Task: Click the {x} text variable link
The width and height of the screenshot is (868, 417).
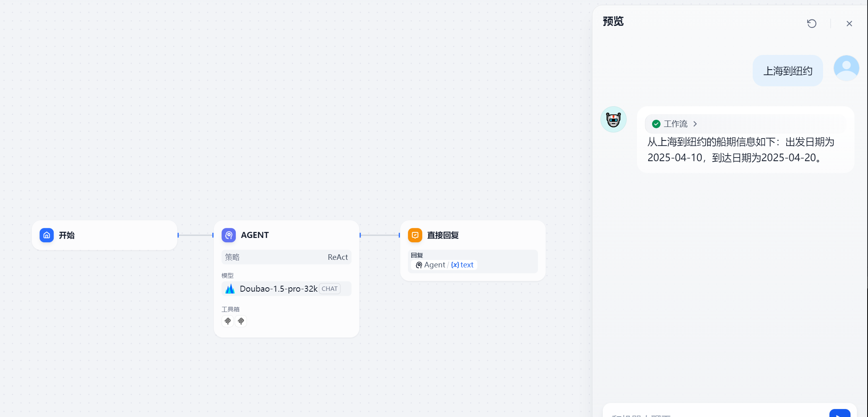Action: click(462, 265)
